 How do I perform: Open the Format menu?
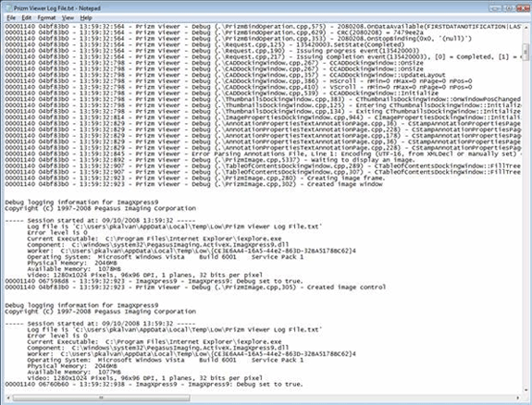[46, 18]
